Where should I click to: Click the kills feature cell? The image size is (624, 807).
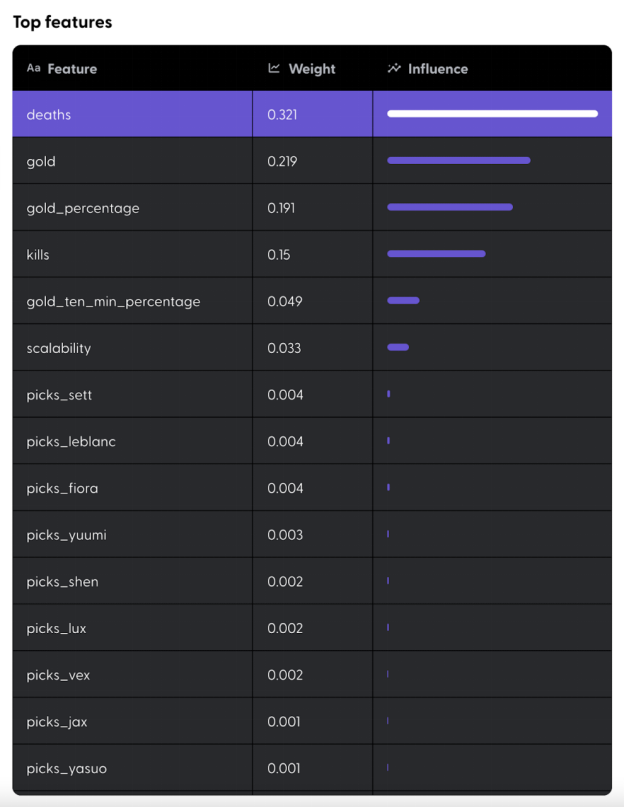(38, 255)
